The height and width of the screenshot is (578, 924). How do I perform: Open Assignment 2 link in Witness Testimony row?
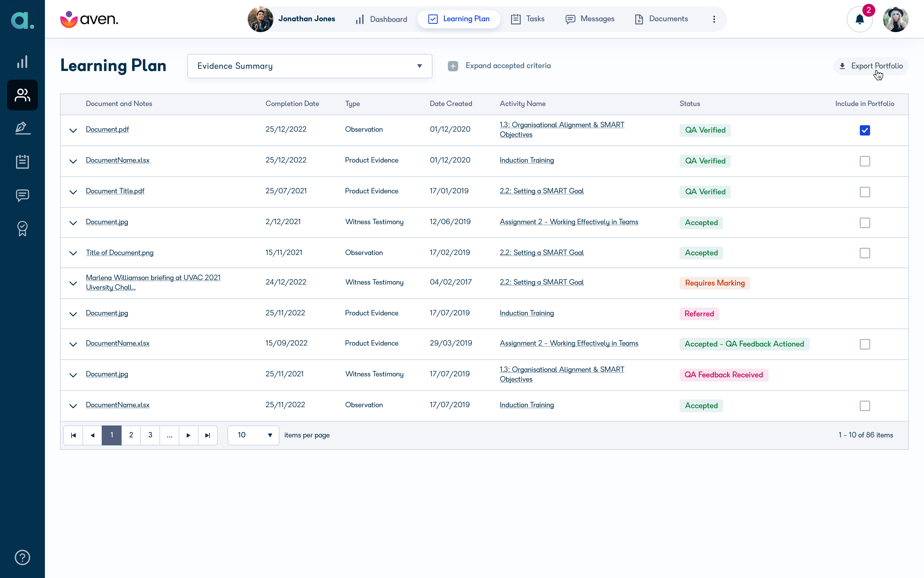[569, 222]
